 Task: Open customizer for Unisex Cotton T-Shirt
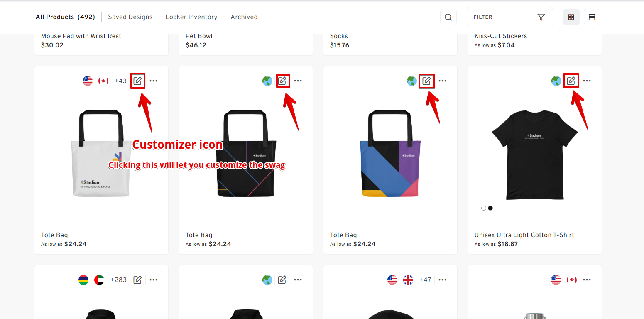571,81
